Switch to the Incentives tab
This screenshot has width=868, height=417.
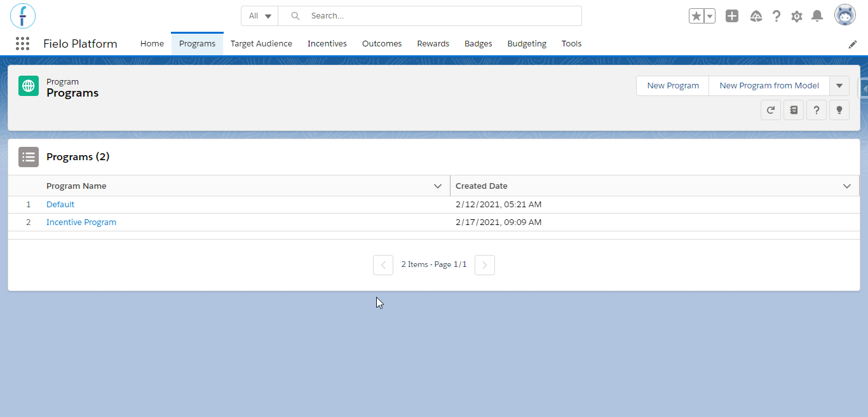(x=327, y=44)
